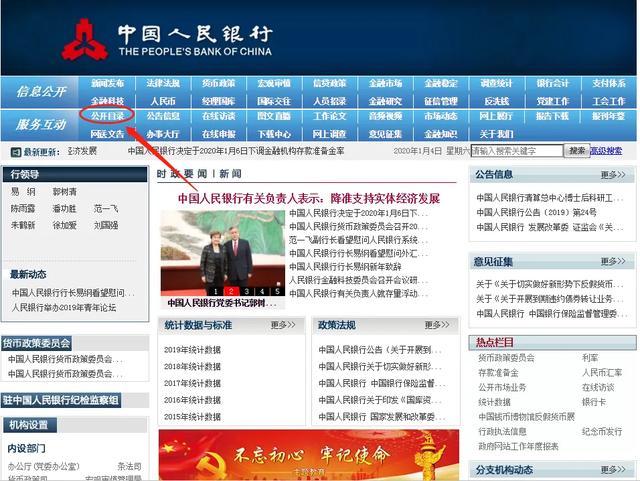
Task: Open 人民银行举办2019年青年论坛 news item
Action: (64, 307)
